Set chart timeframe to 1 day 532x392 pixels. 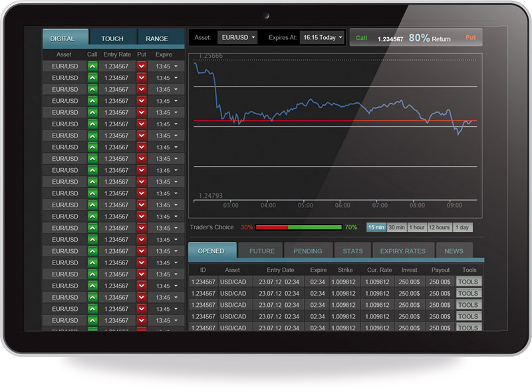tap(462, 227)
